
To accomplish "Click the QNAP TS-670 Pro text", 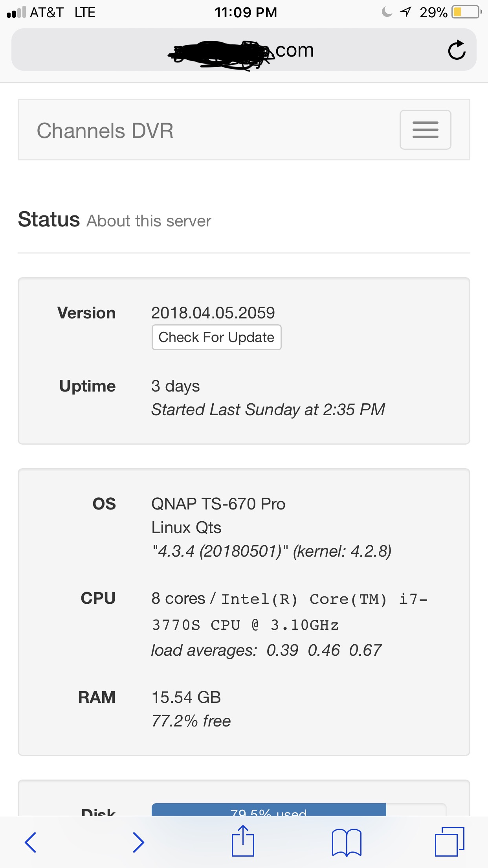I will [x=218, y=504].
